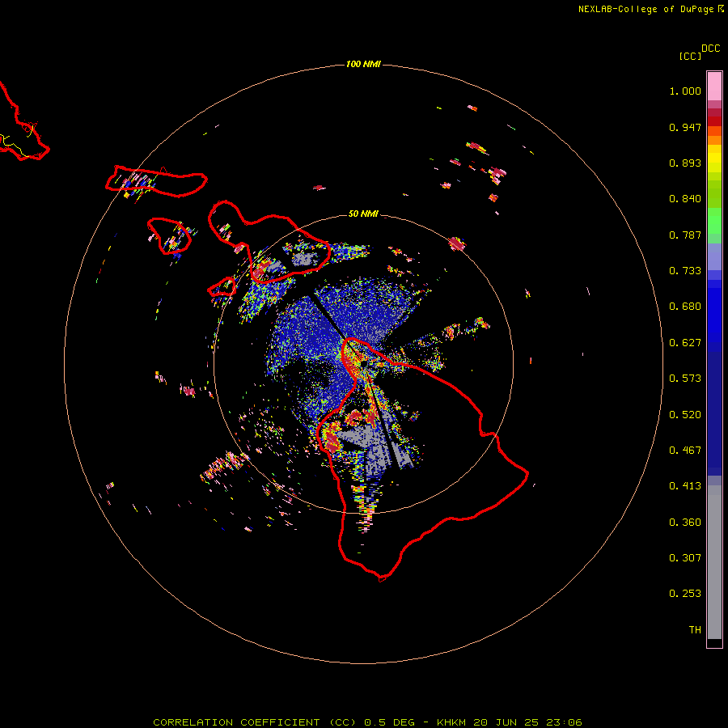This screenshot has width=728, height=728.
Task: Click the 0.413 color scale value
Action: coord(685,486)
